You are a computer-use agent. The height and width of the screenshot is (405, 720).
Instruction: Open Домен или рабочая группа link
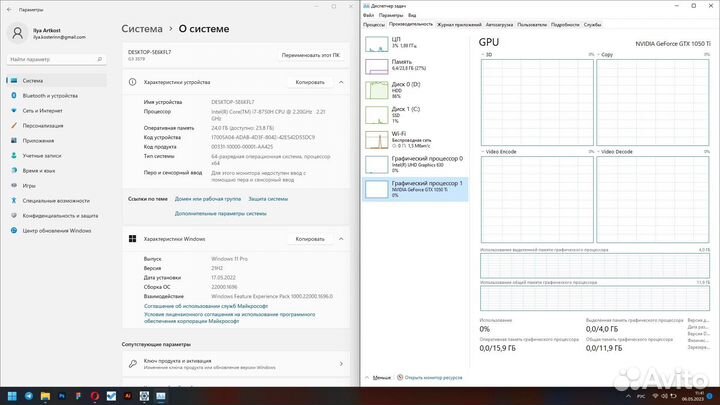pyautogui.click(x=208, y=199)
